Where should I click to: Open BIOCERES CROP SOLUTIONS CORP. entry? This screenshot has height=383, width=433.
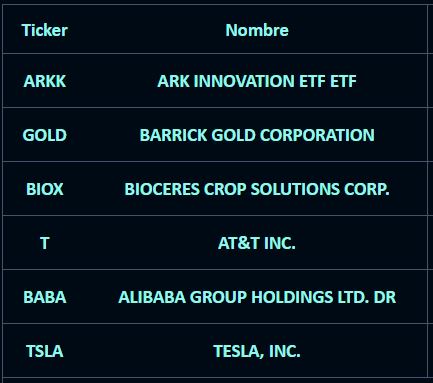click(257, 189)
